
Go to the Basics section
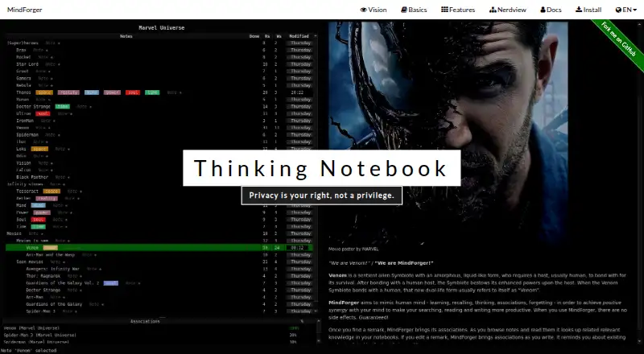click(x=414, y=10)
